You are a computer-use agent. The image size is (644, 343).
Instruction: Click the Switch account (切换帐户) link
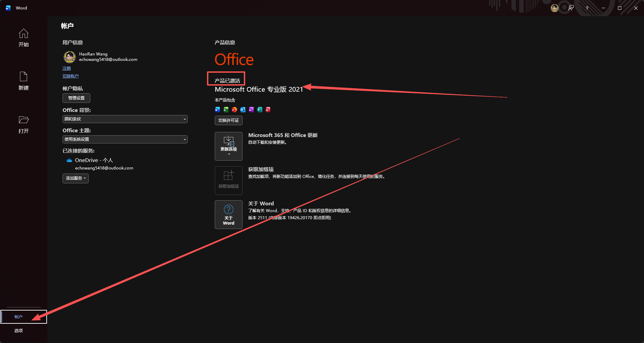(x=71, y=76)
